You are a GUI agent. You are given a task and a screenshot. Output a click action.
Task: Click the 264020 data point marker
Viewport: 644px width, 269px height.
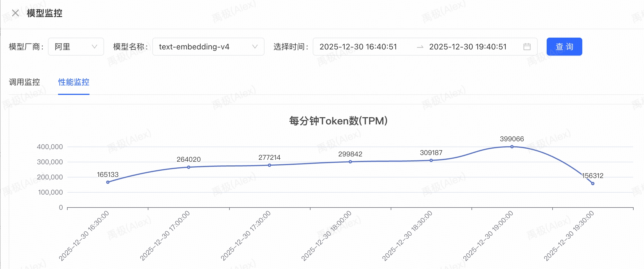pos(188,167)
